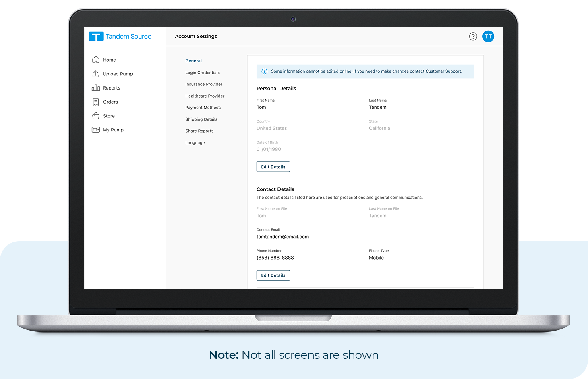Click the TT profile avatar
Screen dimensions: 588x379
coord(488,36)
